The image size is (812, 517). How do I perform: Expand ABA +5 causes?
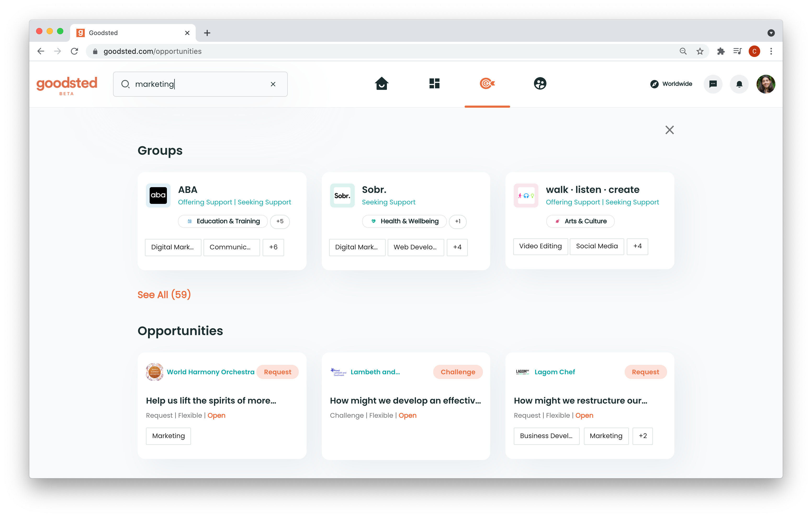[x=280, y=221]
